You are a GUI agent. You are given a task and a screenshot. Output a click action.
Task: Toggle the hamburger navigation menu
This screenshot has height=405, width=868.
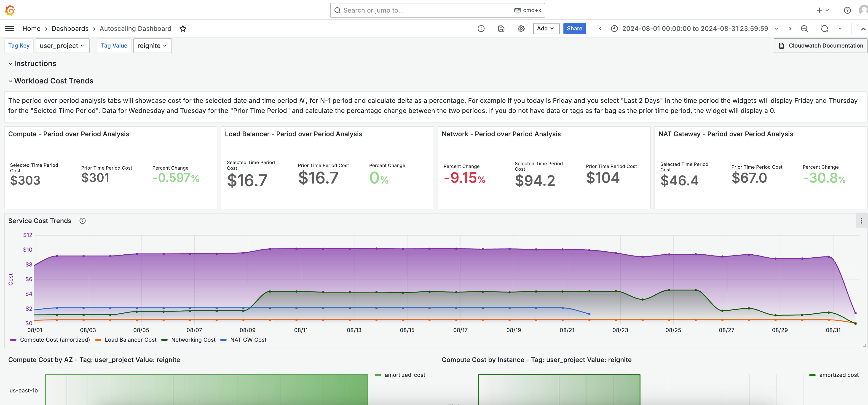tap(10, 29)
